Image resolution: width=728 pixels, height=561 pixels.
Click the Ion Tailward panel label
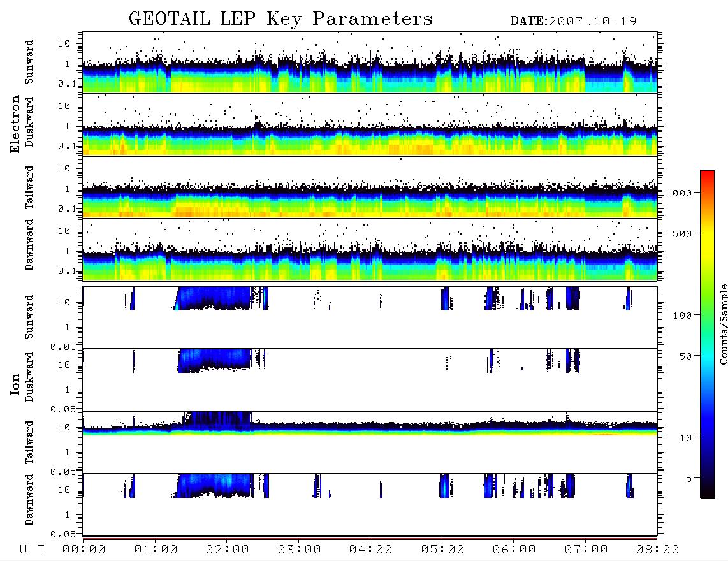[x=29, y=442]
